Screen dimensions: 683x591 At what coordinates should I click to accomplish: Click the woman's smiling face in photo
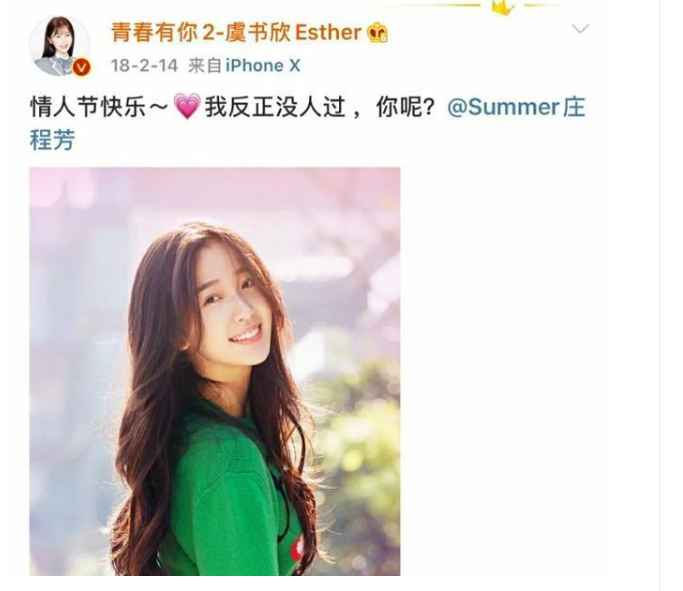tap(233, 307)
